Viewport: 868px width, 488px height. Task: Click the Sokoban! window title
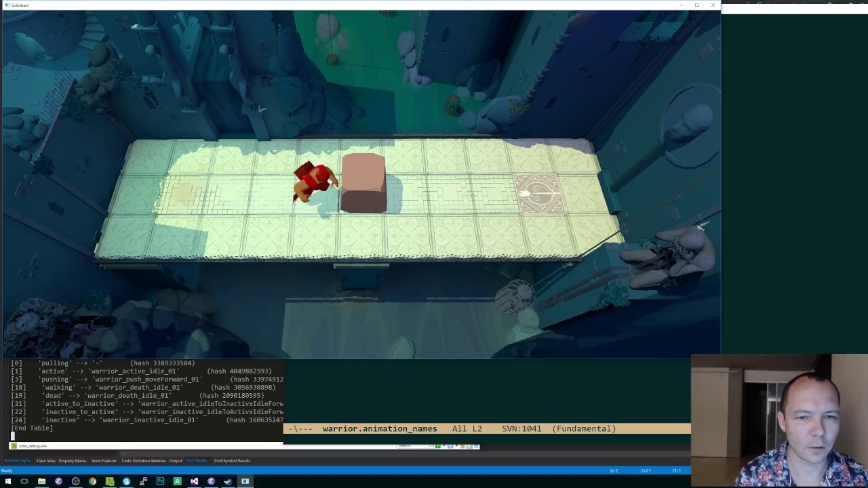tap(20, 5)
